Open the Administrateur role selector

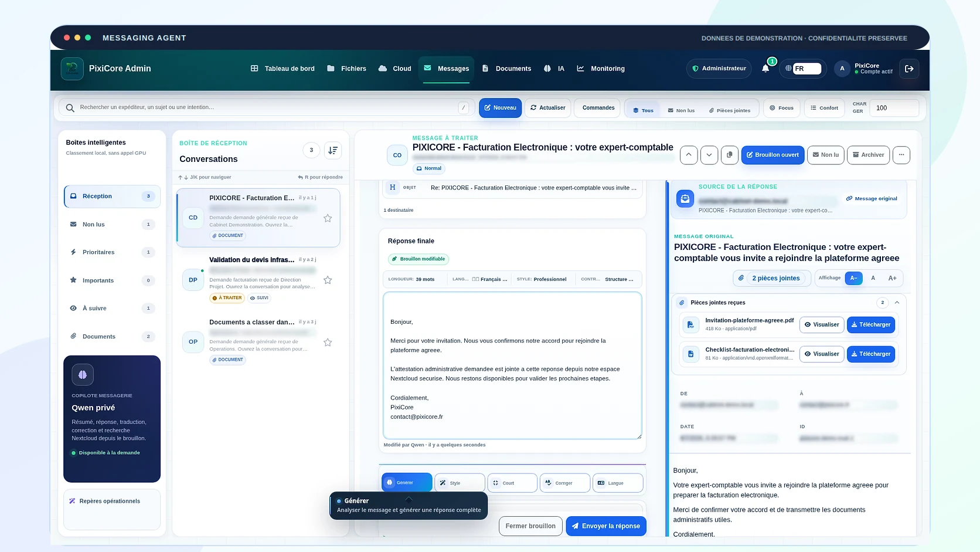pos(719,69)
